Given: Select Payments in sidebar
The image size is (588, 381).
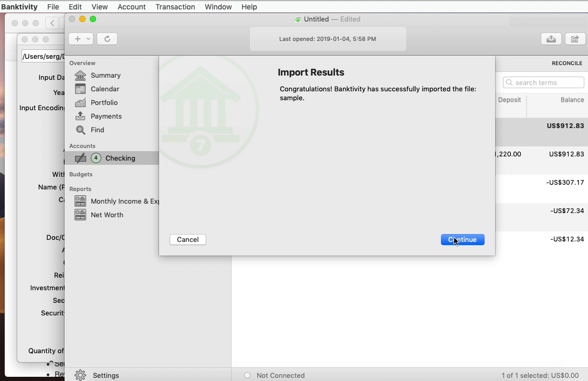Looking at the screenshot, I should point(106,117).
